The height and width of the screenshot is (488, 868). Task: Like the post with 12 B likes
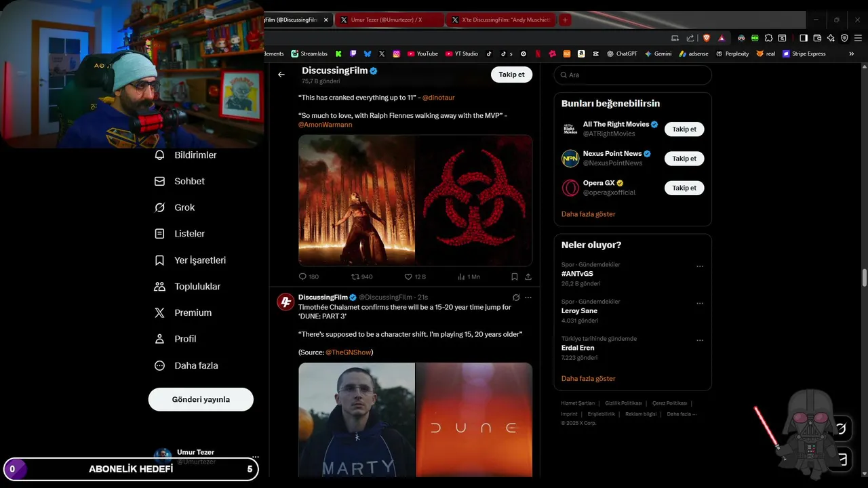tap(415, 277)
